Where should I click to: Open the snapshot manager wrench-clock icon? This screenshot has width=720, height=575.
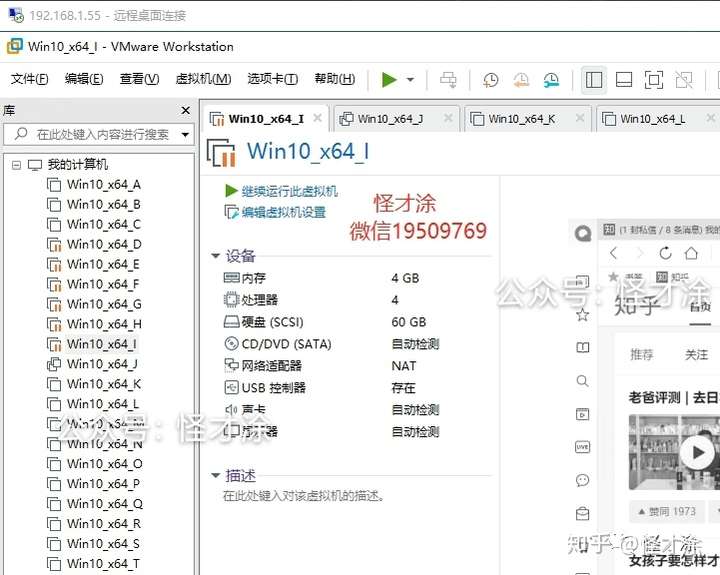551,79
